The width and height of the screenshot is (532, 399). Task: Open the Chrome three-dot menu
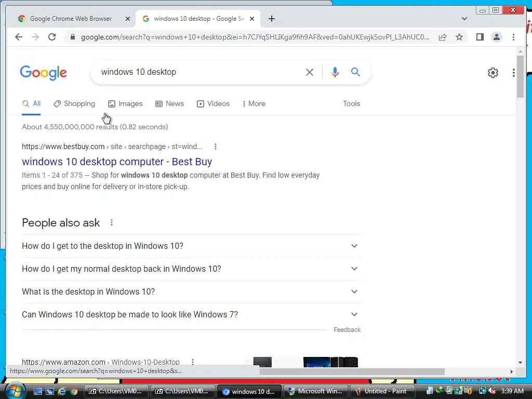pos(513,37)
